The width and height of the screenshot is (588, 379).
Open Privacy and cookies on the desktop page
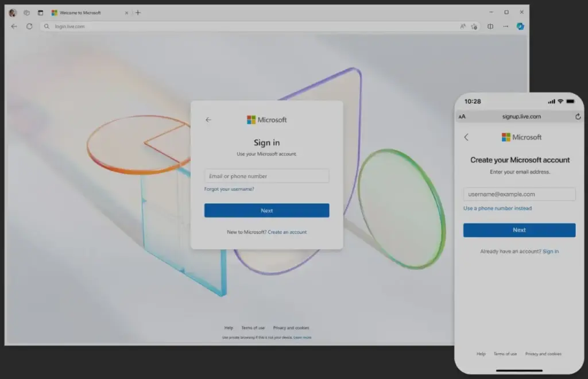point(291,328)
